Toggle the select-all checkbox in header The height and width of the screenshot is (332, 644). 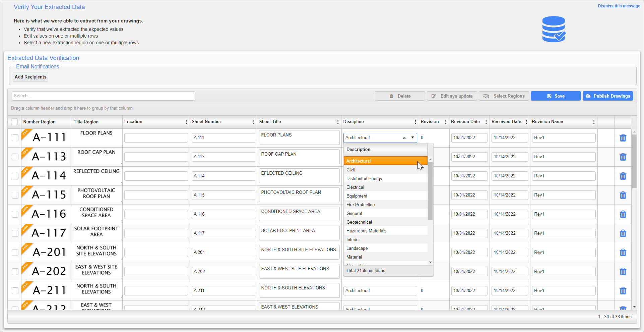tap(14, 122)
